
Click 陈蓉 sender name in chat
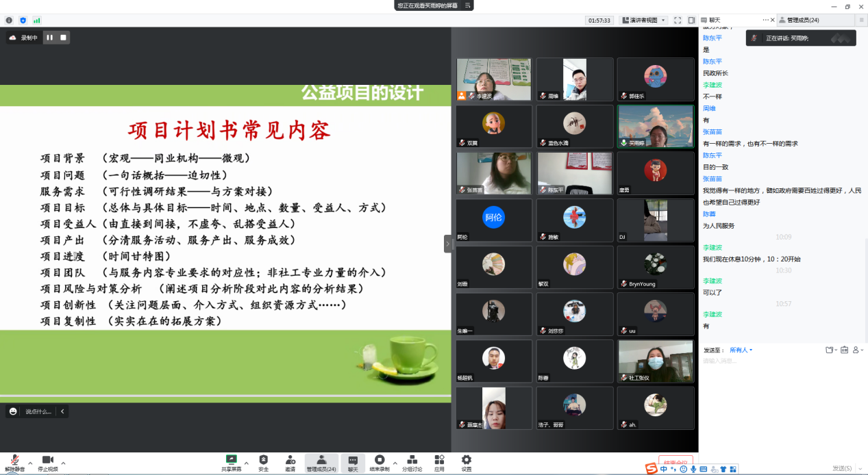pyautogui.click(x=709, y=214)
